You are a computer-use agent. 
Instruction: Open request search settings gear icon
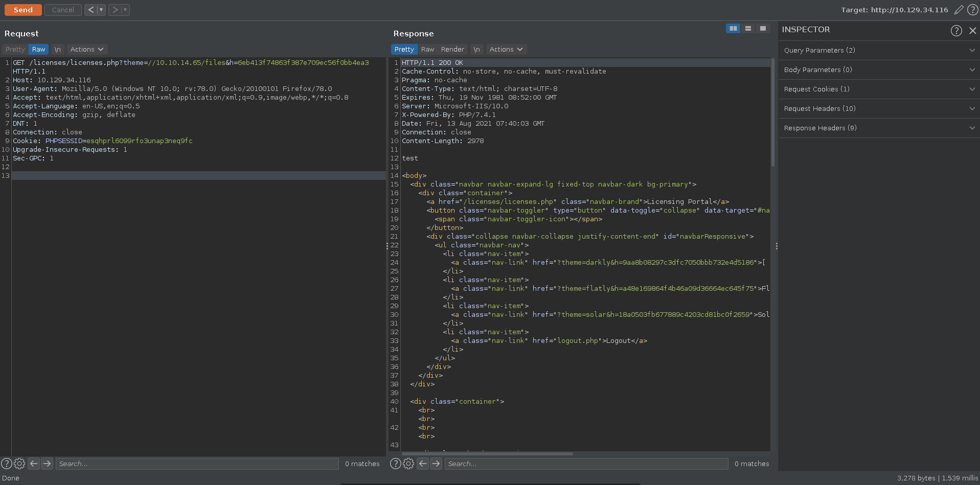[19, 464]
